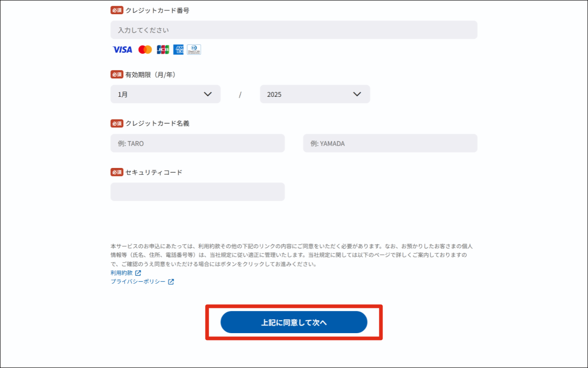Click the 必須 badge next to 有効期限
Viewport: 588px width, 368px height.
117,74
